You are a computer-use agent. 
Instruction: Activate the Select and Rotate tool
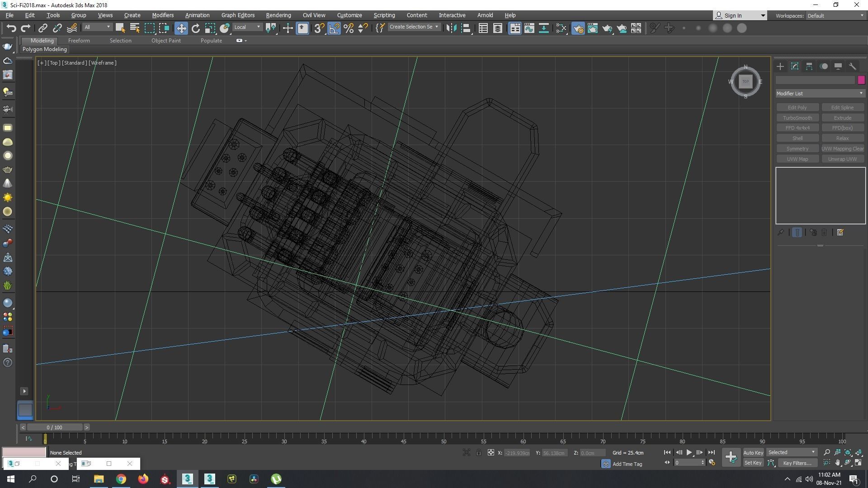195,28
